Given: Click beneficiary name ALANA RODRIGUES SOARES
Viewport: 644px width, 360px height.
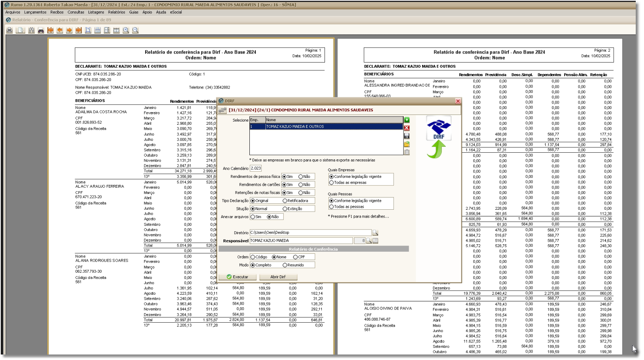Looking at the screenshot, I should pyautogui.click(x=102, y=260).
